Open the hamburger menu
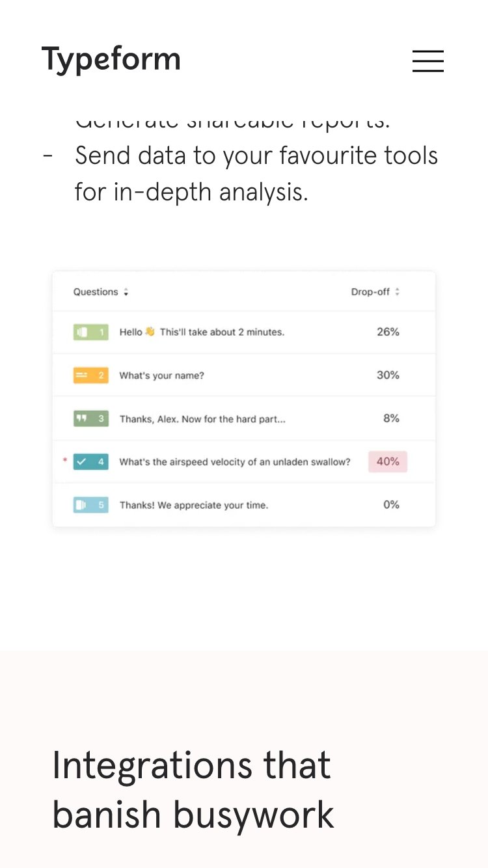Image resolution: width=488 pixels, height=868 pixels. click(x=427, y=61)
